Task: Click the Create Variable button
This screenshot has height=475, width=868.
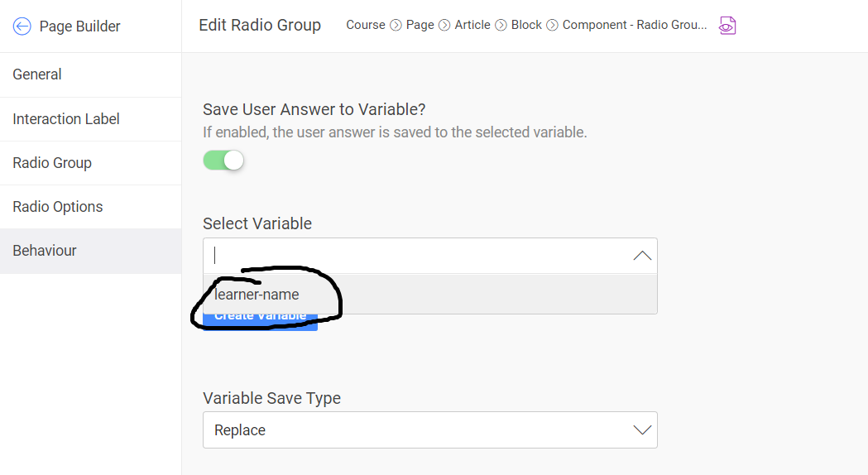Action: click(x=260, y=322)
